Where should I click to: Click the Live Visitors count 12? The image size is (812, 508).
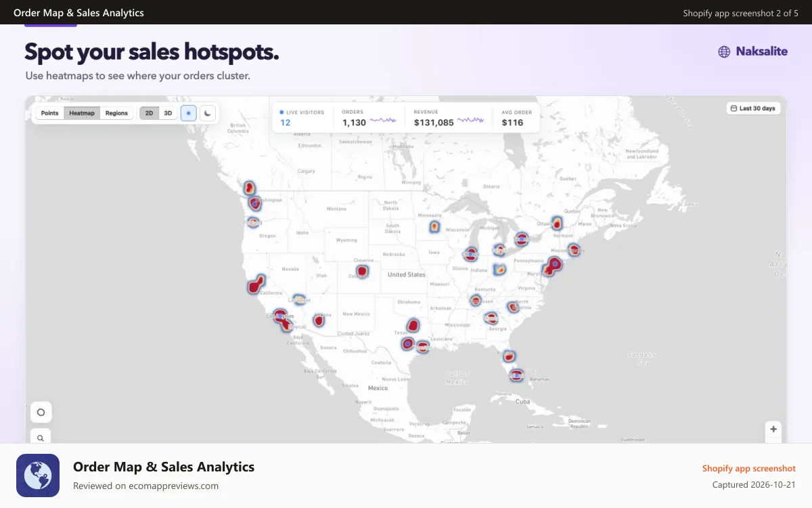coord(286,123)
